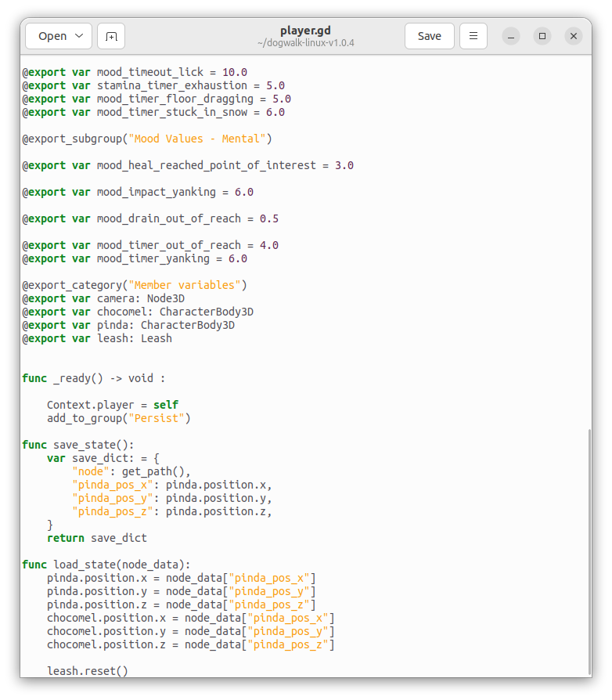Viewport: 612px width, 700px height.
Task: Click the "Member variables" category string
Action: point(186,285)
